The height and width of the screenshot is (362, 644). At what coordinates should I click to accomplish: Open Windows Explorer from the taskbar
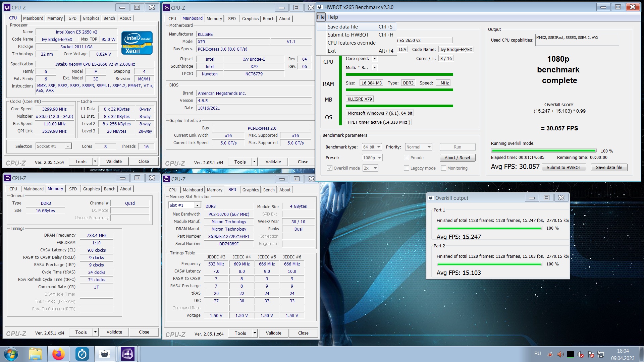point(35,354)
